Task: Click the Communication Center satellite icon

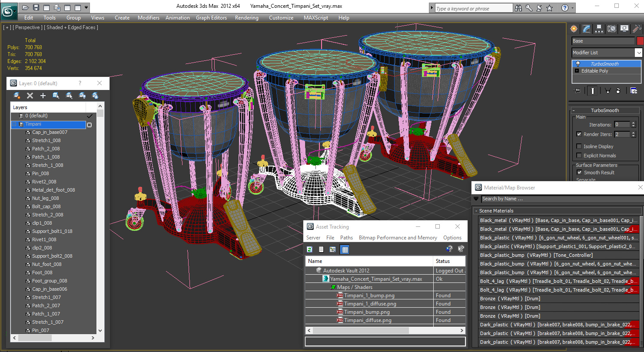Action: [x=539, y=8]
